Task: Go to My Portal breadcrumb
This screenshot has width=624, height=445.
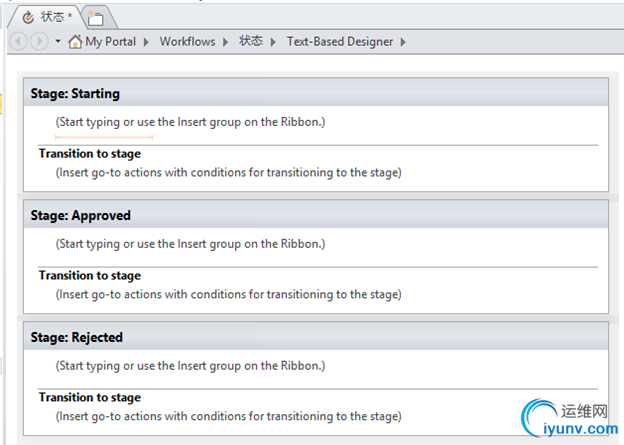Action: [109, 42]
